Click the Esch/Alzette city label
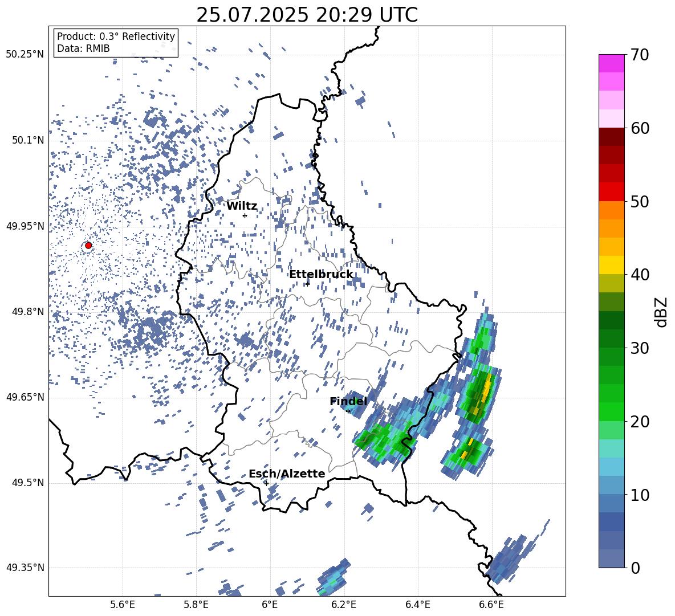 [x=287, y=474]
